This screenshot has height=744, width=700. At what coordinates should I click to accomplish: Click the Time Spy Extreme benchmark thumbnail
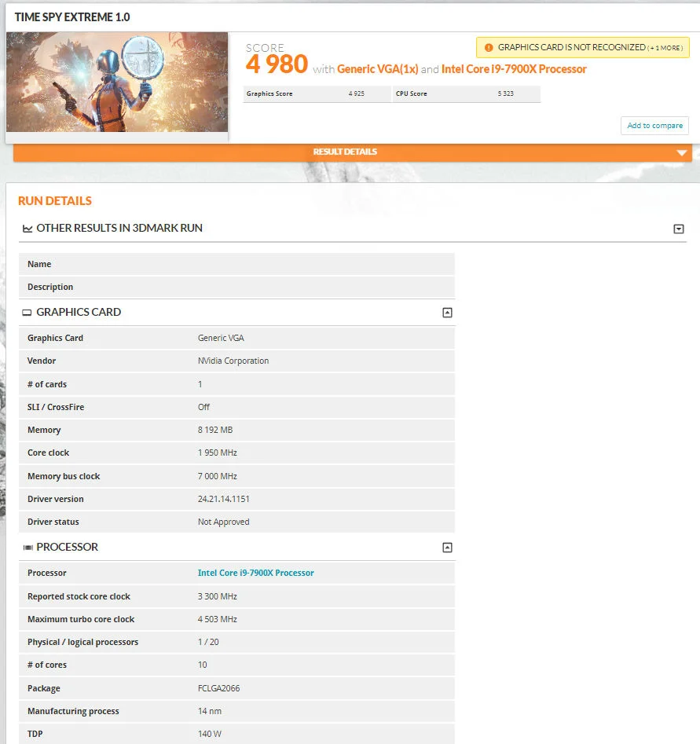click(x=117, y=82)
